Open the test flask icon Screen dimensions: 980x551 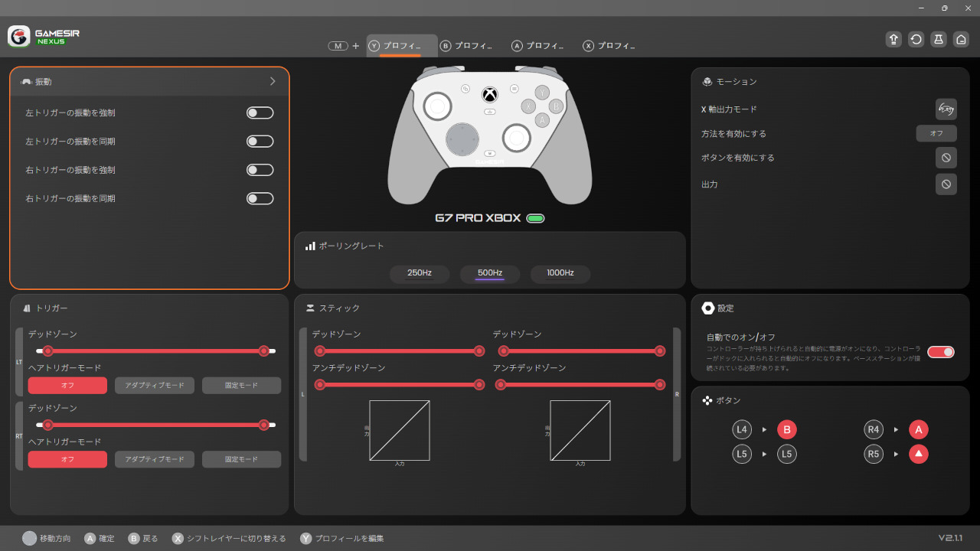tap(939, 40)
